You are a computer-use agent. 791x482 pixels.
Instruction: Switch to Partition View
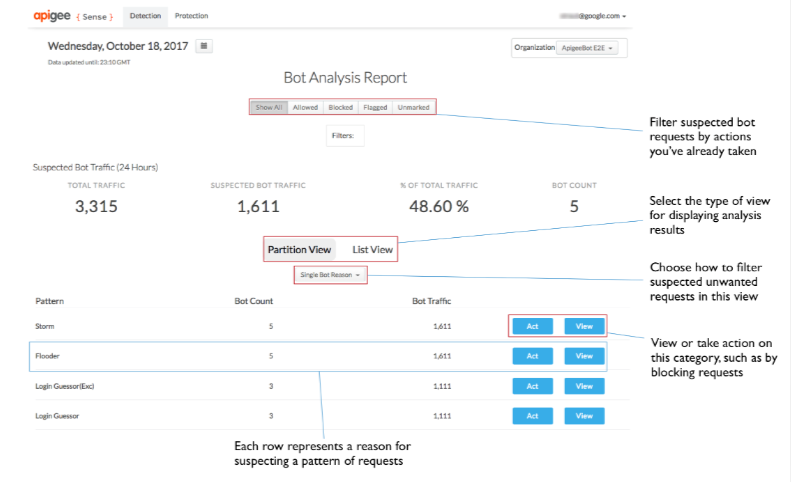299,249
